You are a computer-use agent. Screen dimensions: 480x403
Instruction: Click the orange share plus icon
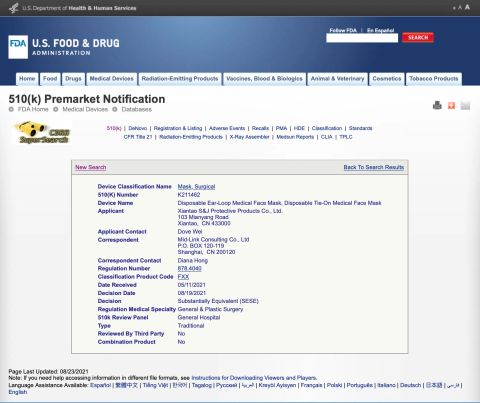pos(451,106)
